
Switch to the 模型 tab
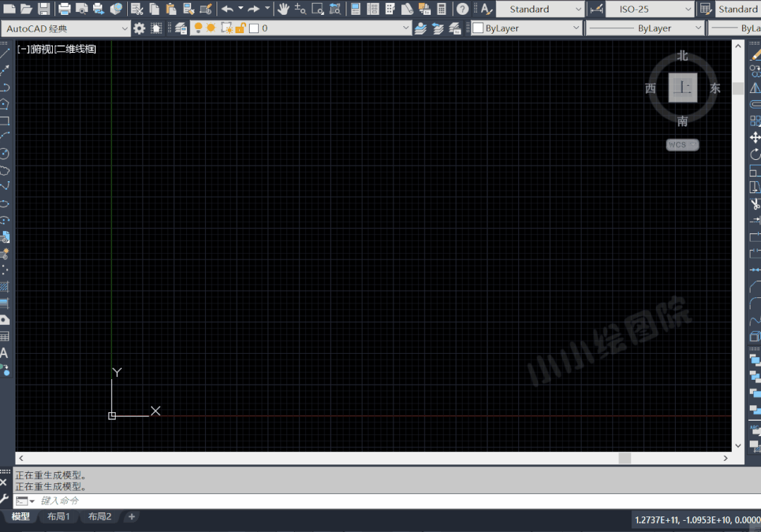21,516
